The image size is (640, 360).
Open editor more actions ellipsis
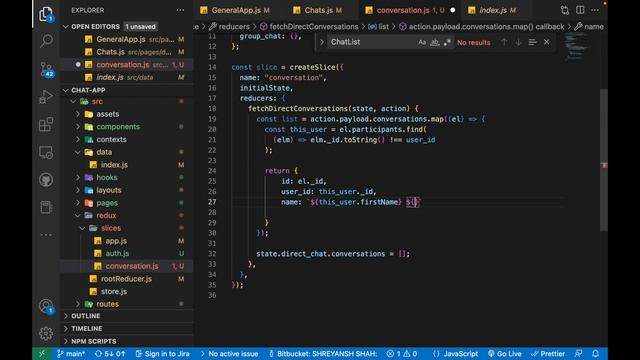click(595, 10)
